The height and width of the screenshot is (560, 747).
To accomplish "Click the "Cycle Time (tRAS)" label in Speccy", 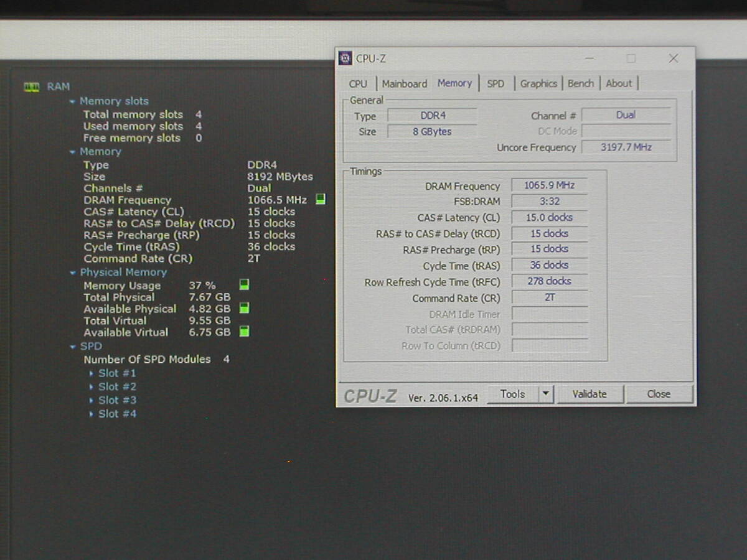I will click(x=131, y=247).
